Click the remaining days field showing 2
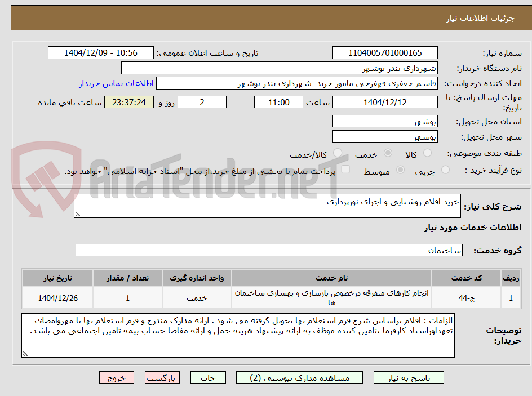The height and width of the screenshot is (396, 532). (x=202, y=102)
